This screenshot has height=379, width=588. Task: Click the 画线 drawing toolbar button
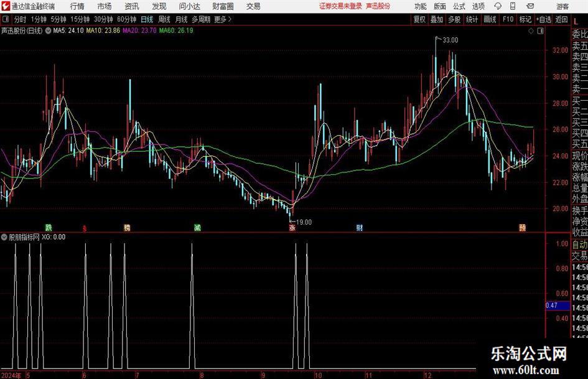pos(490,19)
